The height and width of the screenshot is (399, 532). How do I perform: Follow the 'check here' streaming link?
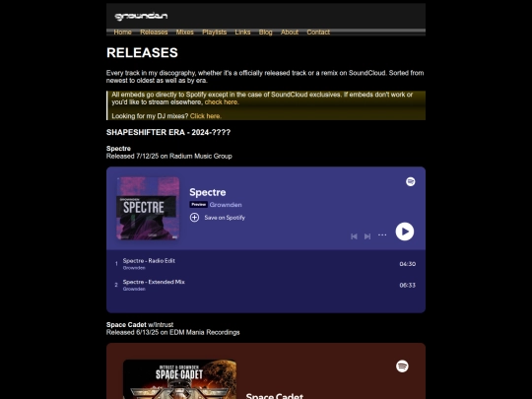pos(222,102)
